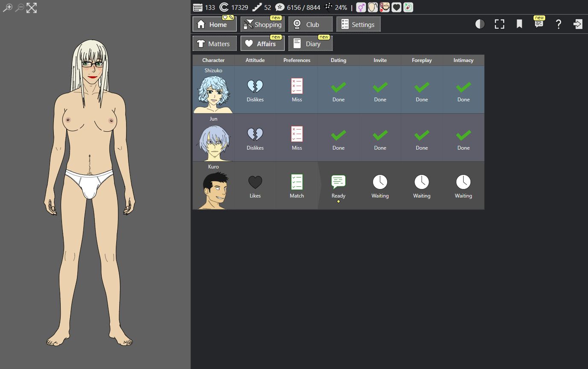Open the Club section
This screenshot has width=588, height=369.
point(310,24)
